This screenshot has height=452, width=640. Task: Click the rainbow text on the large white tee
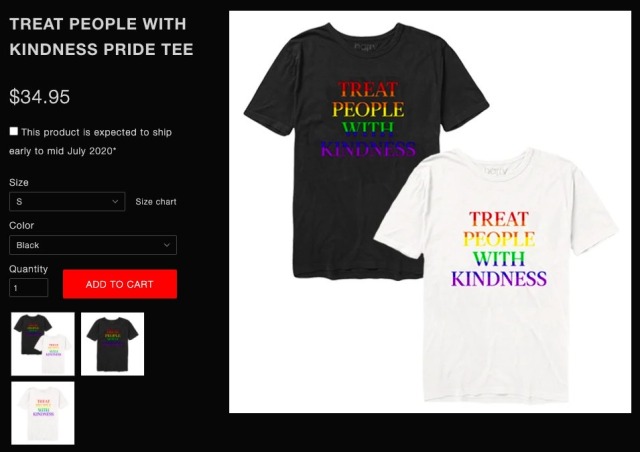pyautogui.click(x=499, y=249)
